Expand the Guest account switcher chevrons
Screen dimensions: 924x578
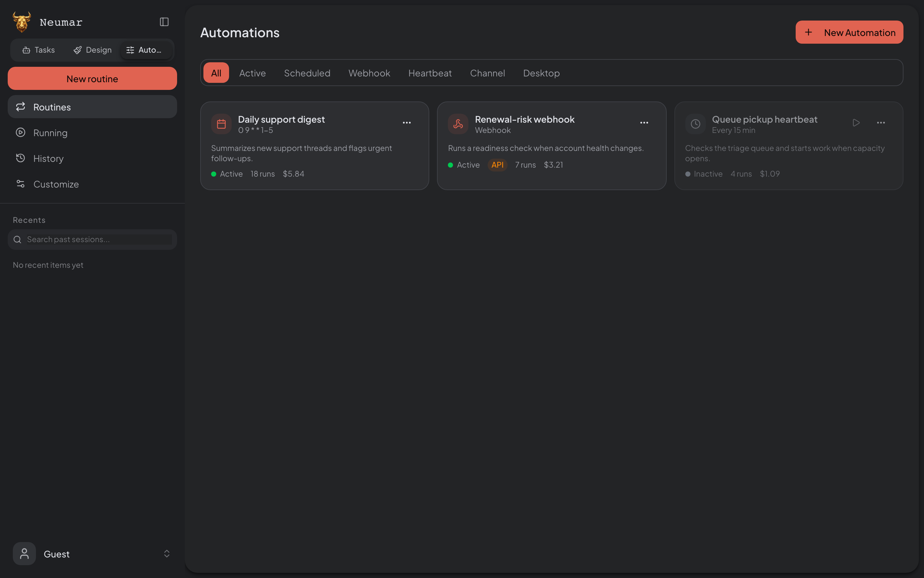click(167, 554)
